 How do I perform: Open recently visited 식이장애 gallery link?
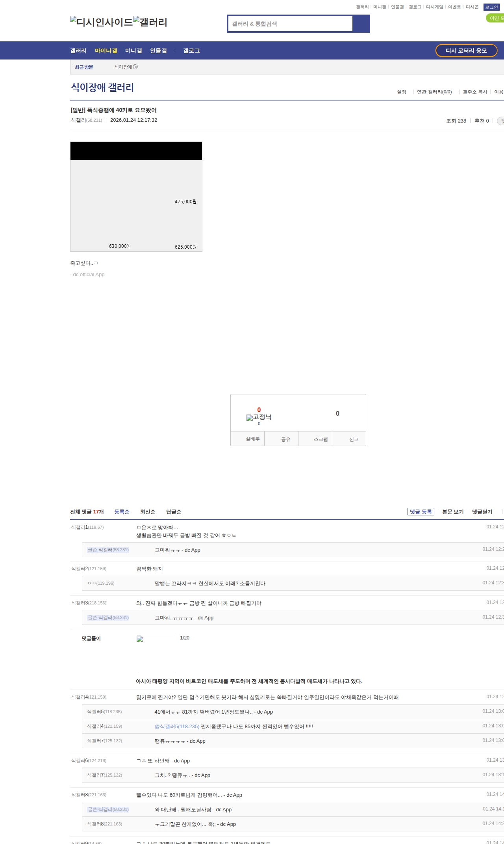(126, 67)
